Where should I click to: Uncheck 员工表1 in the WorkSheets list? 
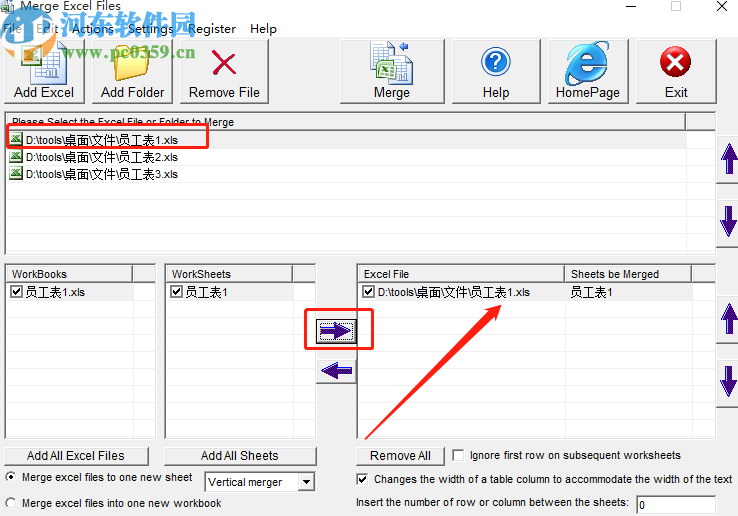pyautogui.click(x=176, y=292)
